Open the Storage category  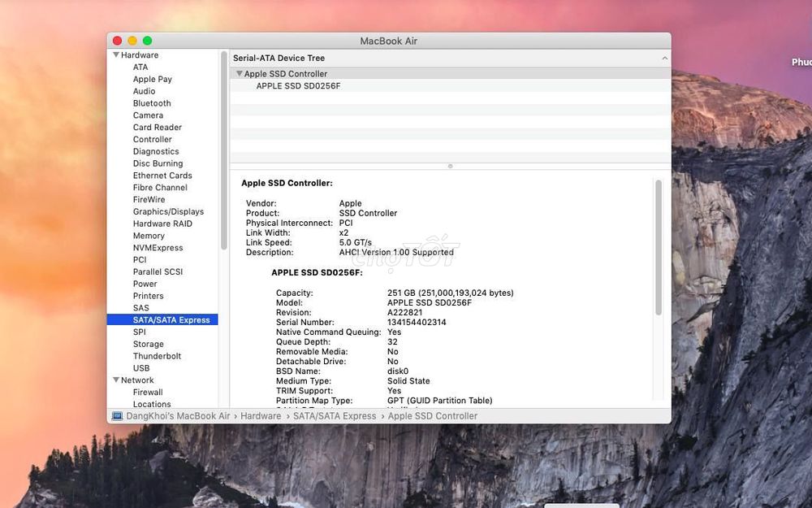[x=148, y=344]
